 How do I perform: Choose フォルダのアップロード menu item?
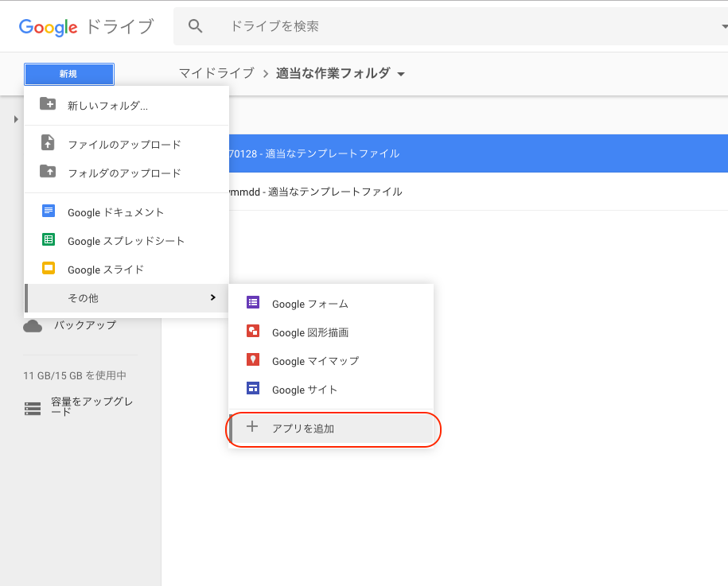coord(127,173)
